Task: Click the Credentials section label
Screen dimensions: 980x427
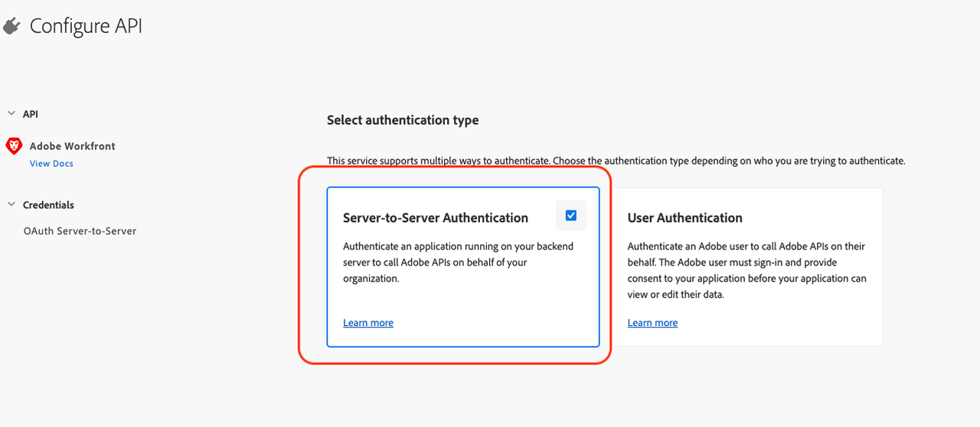Action: [48, 205]
